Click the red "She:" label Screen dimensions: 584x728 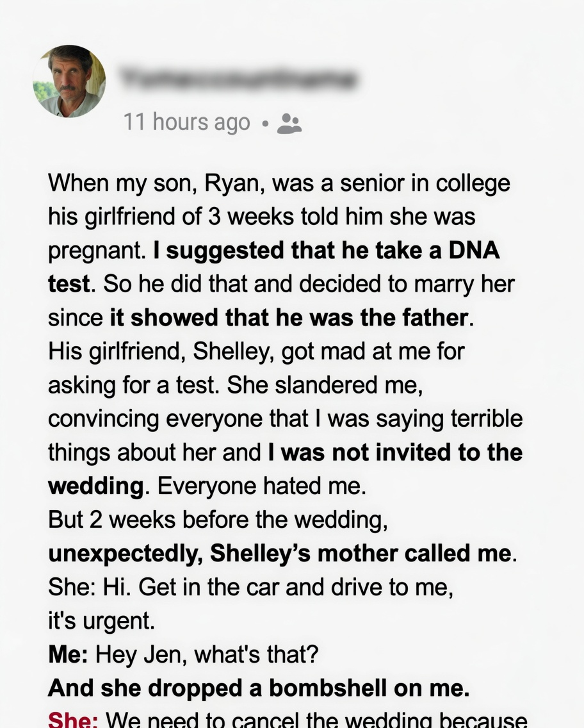(x=73, y=720)
